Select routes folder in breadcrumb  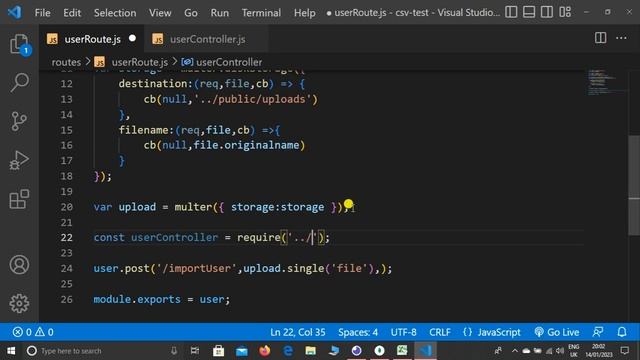(x=66, y=62)
